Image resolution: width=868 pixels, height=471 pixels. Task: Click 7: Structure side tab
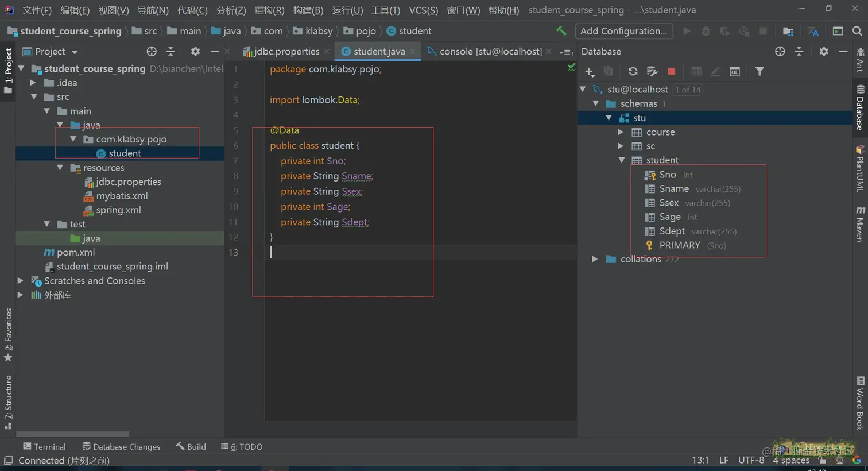(x=8, y=402)
